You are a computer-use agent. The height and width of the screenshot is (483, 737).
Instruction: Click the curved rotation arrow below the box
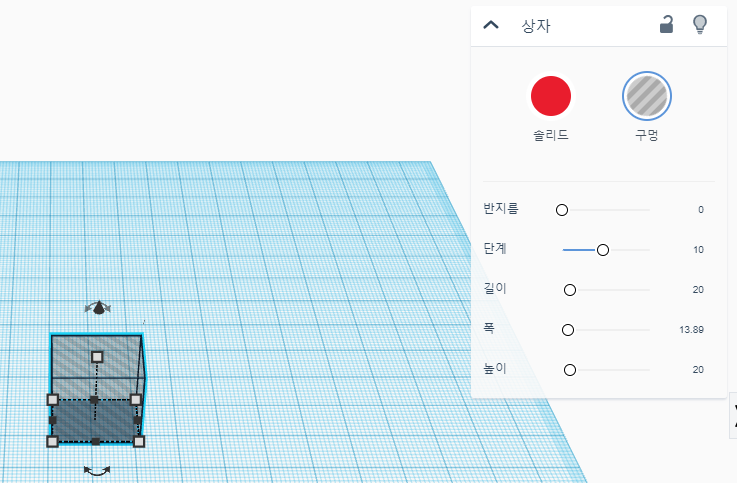[97, 470]
